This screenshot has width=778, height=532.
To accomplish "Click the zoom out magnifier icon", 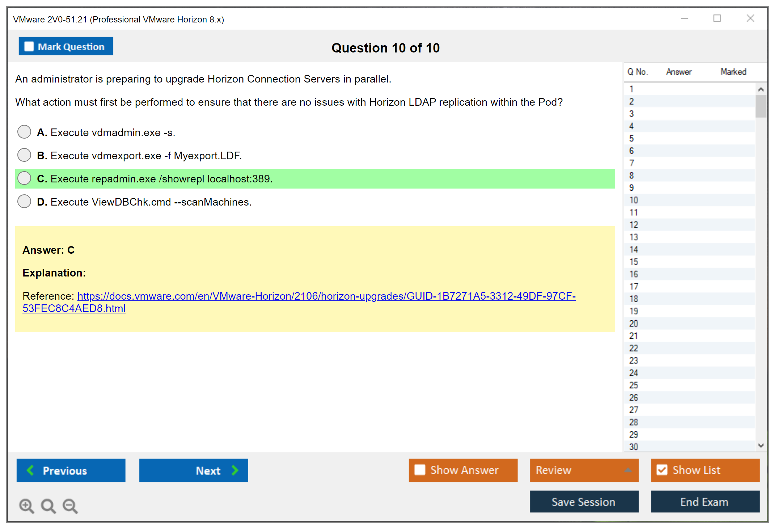I will click(70, 506).
